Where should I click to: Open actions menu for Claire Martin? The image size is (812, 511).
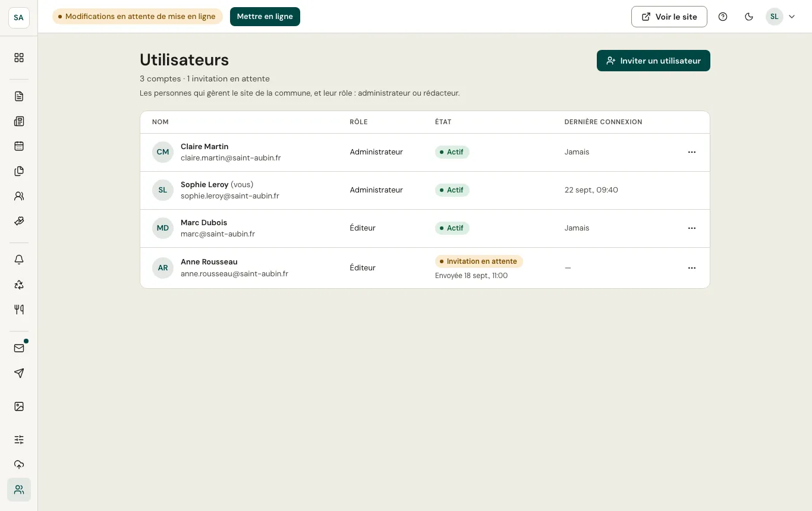pos(692,152)
